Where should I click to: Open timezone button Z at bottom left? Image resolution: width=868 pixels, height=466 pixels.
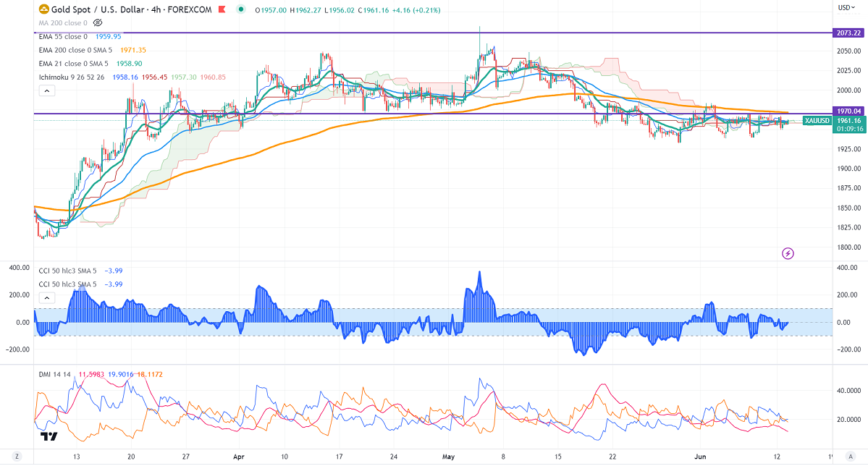(17, 457)
